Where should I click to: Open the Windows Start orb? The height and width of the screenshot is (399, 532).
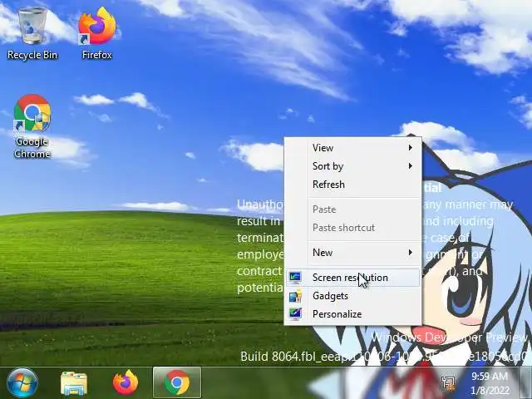pos(22,382)
